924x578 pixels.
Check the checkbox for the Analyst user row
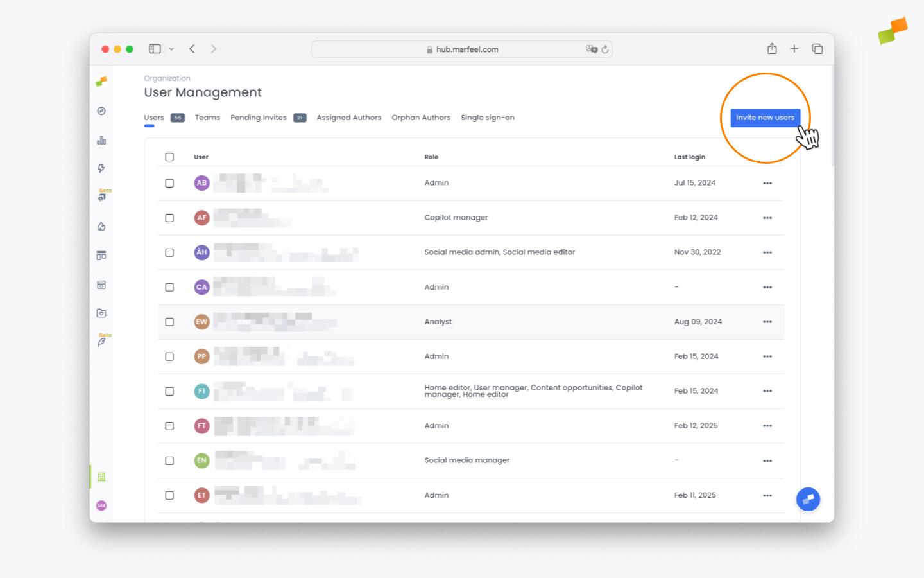[x=169, y=322]
